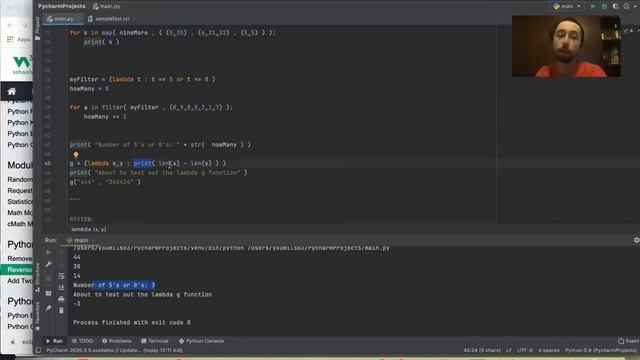Click highlighted print on line 45

point(142,163)
